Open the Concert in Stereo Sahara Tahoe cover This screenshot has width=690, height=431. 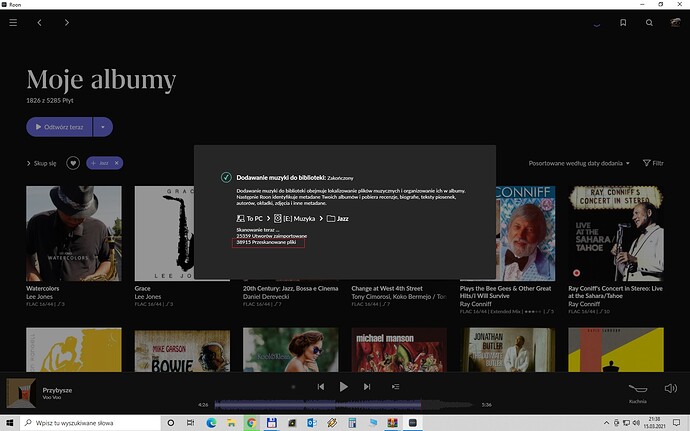pyautogui.click(x=616, y=233)
